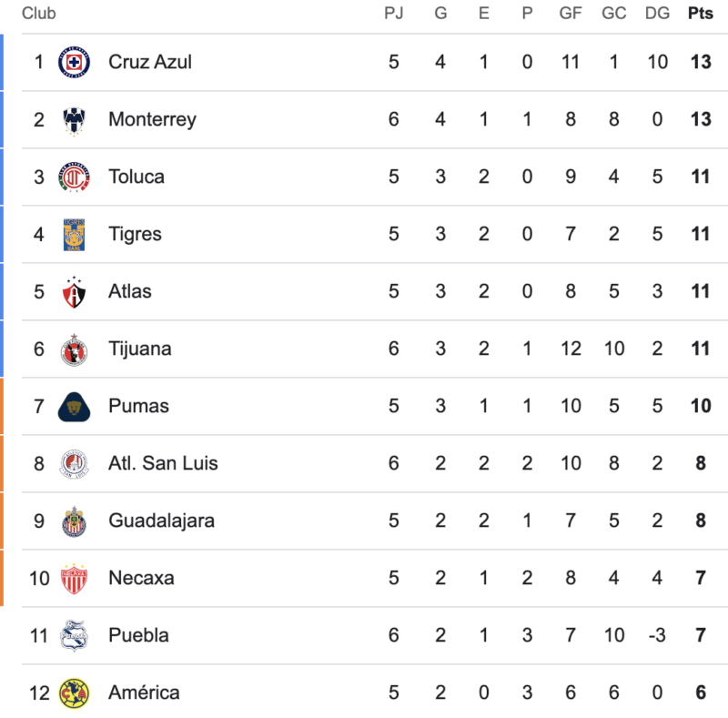This screenshot has height=718, width=728.
Task: Click the Necaxa club crest
Action: pyautogui.click(x=74, y=579)
